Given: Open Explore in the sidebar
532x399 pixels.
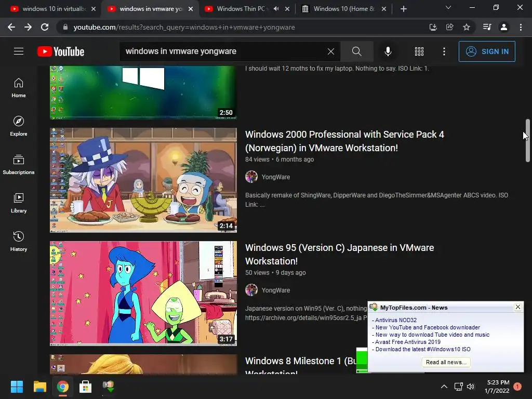Looking at the screenshot, I should click(x=19, y=126).
